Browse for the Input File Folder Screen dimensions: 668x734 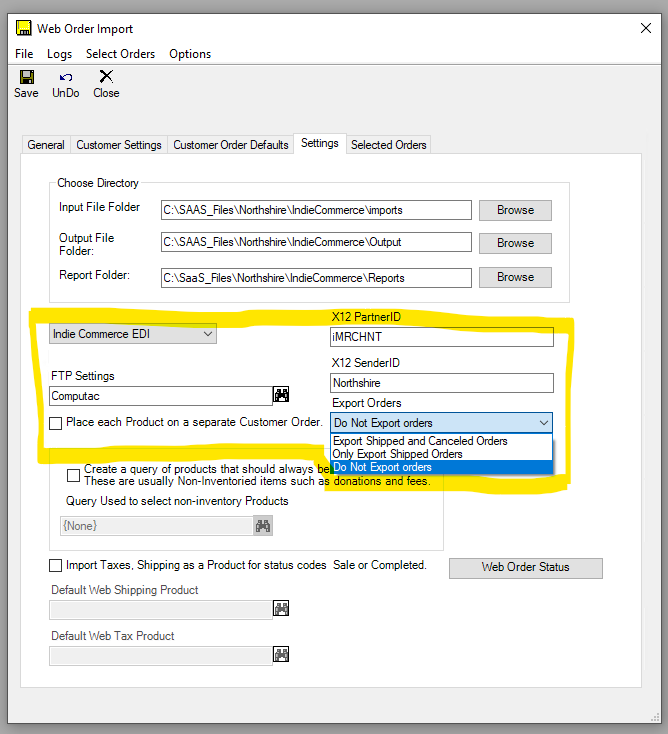pos(515,210)
